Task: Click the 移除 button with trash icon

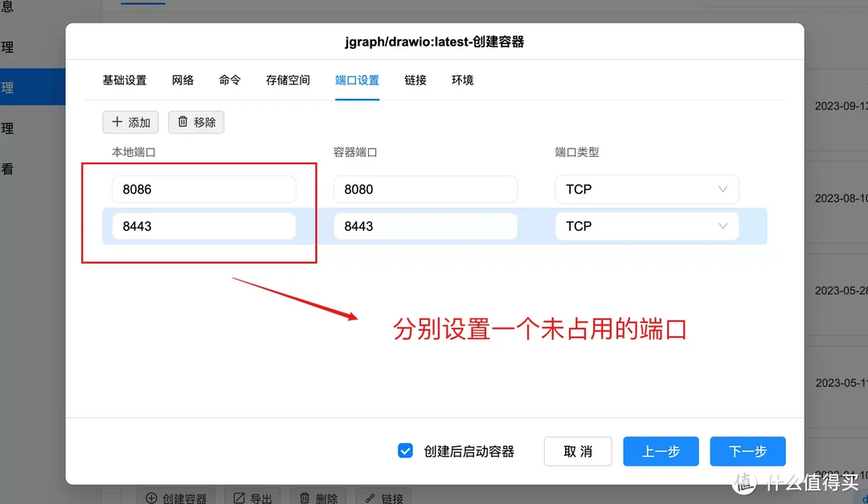Action: coord(196,122)
